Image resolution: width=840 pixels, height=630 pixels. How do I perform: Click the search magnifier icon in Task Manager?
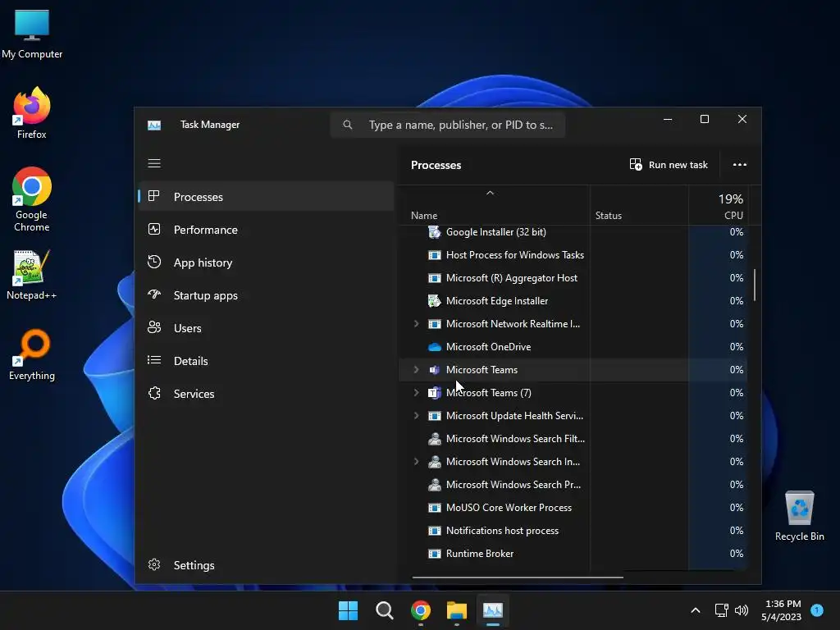pos(348,125)
